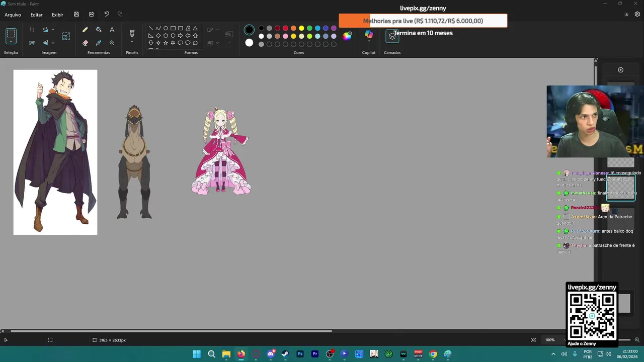Open Steam from the taskbar

point(285,354)
